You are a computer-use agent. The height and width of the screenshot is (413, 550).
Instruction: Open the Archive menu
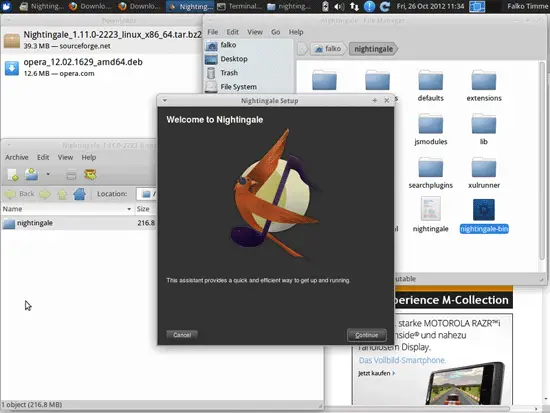pos(16,158)
